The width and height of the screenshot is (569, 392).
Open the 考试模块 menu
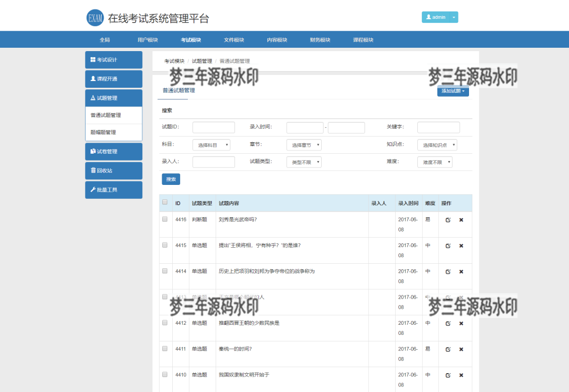pyautogui.click(x=191, y=40)
